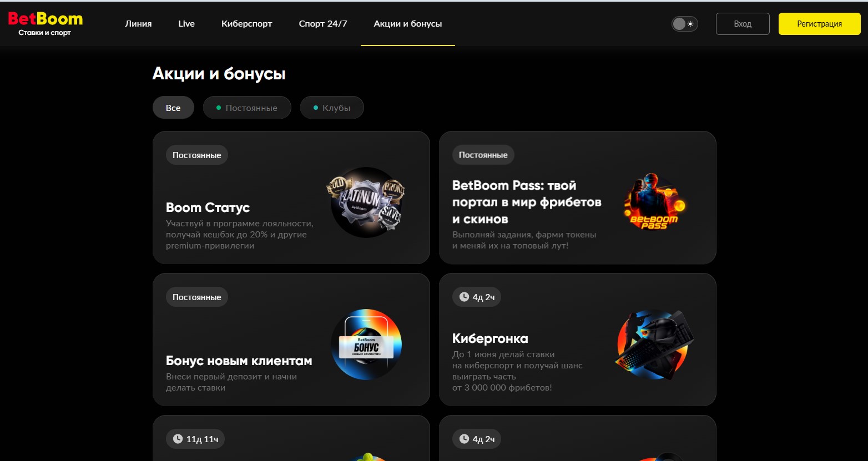This screenshot has height=461, width=868.
Task: Go to the Live section
Action: click(186, 24)
